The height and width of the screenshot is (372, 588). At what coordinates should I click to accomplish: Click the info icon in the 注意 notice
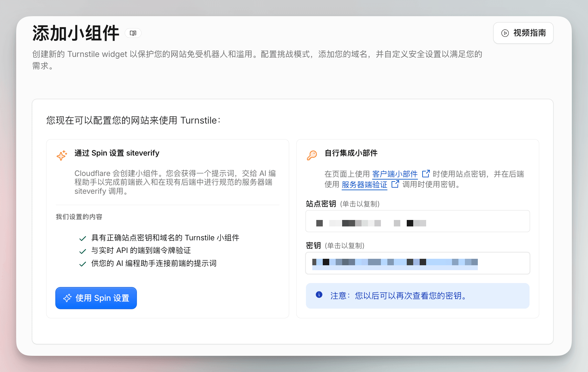tap(319, 294)
